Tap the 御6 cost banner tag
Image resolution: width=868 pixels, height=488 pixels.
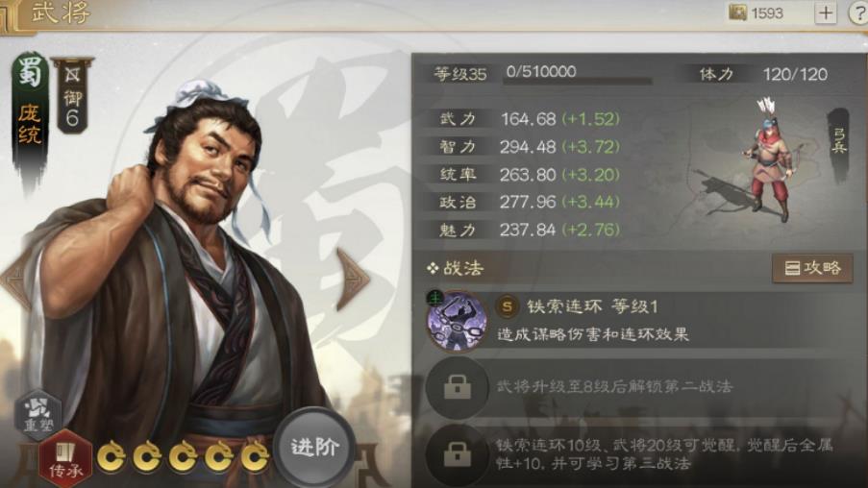click(72, 95)
